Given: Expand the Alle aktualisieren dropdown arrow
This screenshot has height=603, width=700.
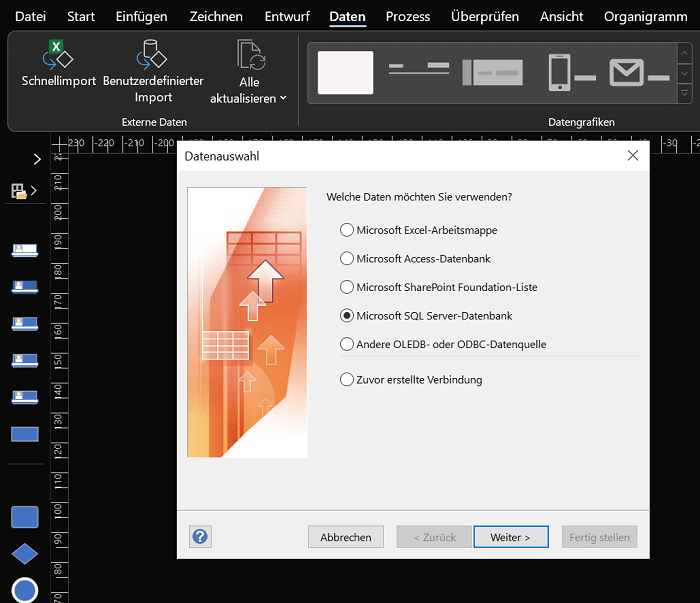Looking at the screenshot, I should click(283, 98).
